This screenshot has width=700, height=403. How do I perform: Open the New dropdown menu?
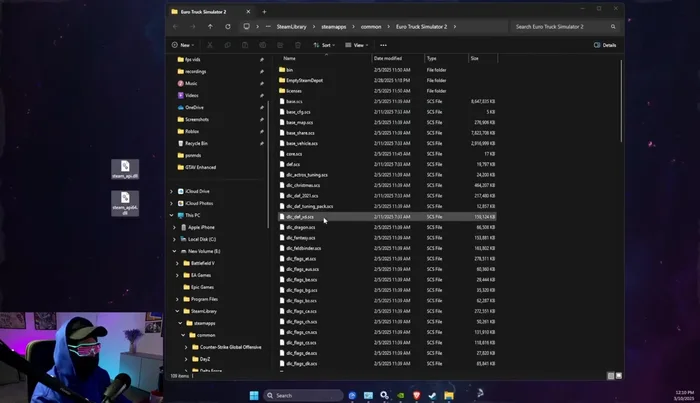pyautogui.click(x=183, y=45)
